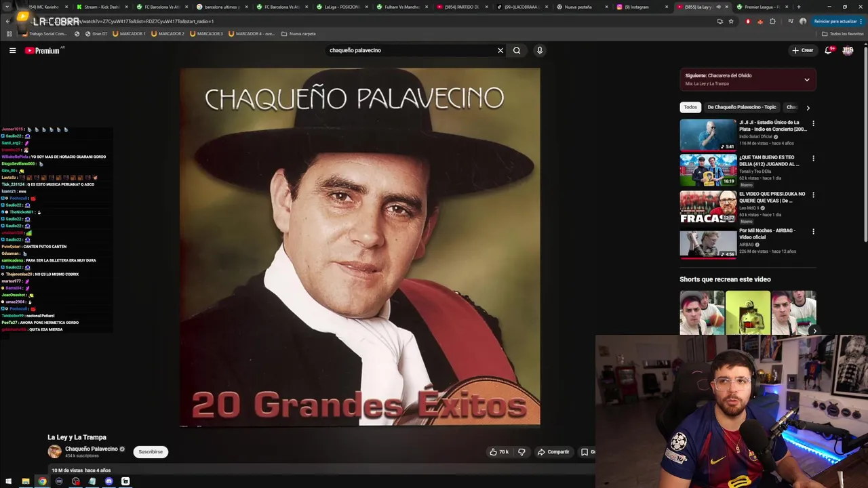Dislike the video with thumbs down
Screen dimensions: 868x488
[x=521, y=451]
